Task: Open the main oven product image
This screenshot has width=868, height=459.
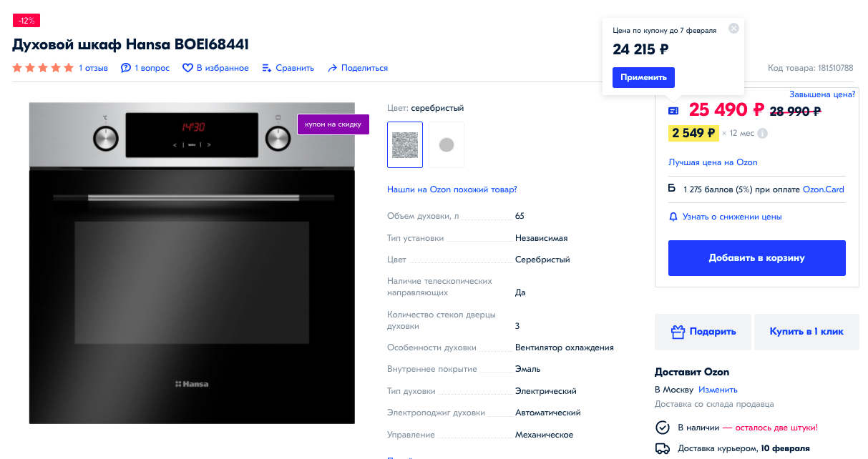Action: [x=192, y=263]
